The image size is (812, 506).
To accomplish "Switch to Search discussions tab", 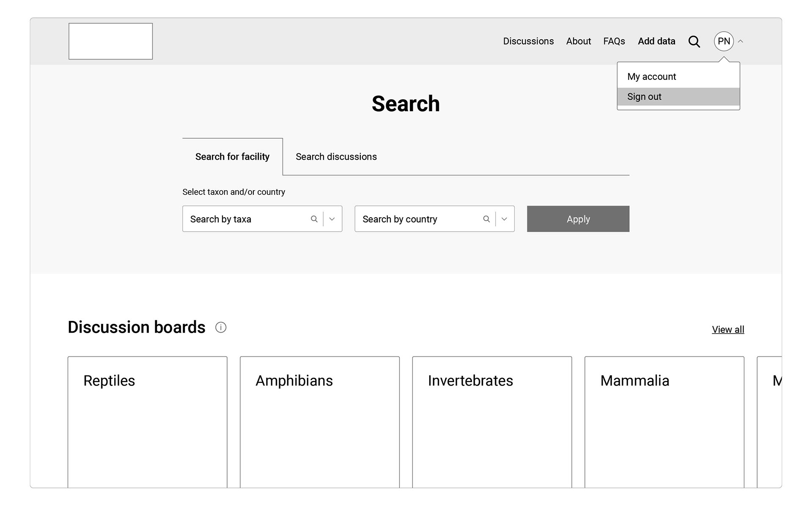I will (x=336, y=157).
